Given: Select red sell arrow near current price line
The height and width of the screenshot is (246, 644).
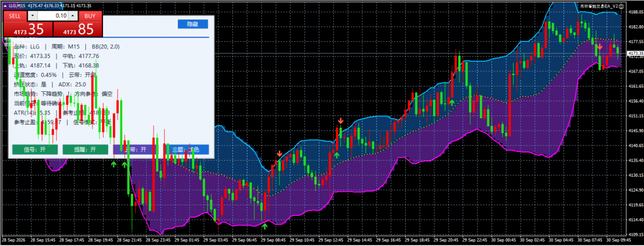Looking at the screenshot, I should pos(599,46).
